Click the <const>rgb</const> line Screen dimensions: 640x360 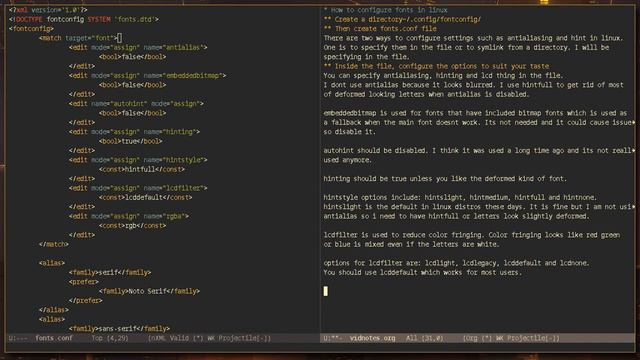click(x=132, y=226)
